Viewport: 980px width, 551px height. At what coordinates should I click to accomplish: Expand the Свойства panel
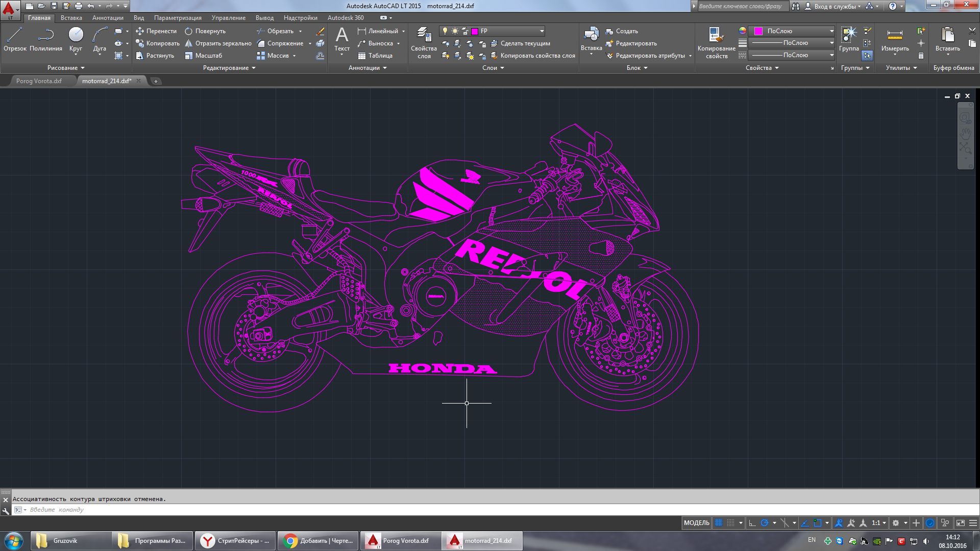point(762,68)
